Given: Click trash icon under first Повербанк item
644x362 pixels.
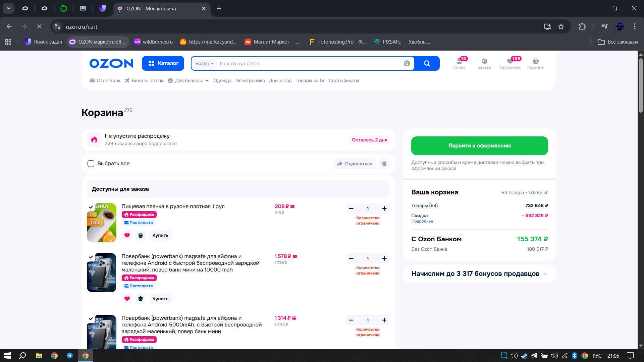Looking at the screenshot, I should coord(141,299).
